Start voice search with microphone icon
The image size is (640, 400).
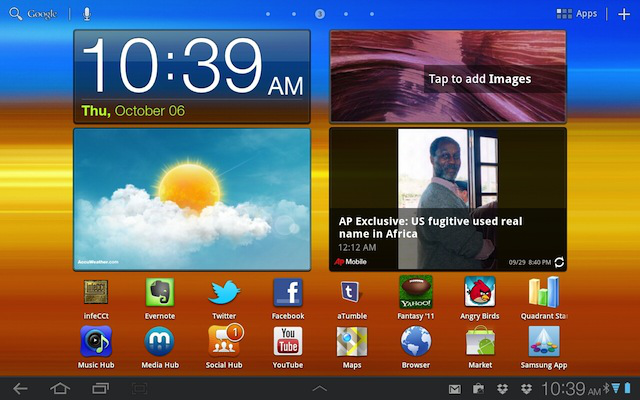pos(87,14)
